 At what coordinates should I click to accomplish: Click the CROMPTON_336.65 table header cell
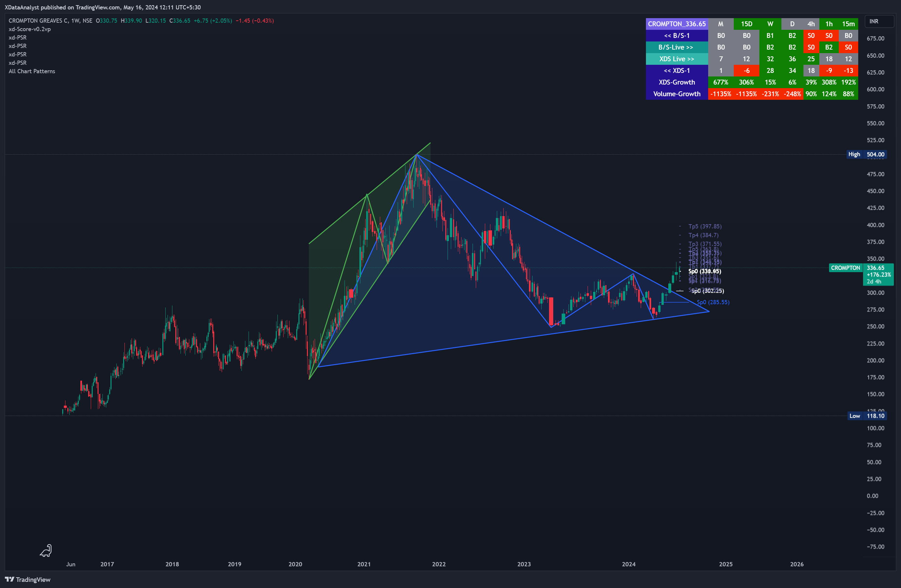[x=676, y=24]
